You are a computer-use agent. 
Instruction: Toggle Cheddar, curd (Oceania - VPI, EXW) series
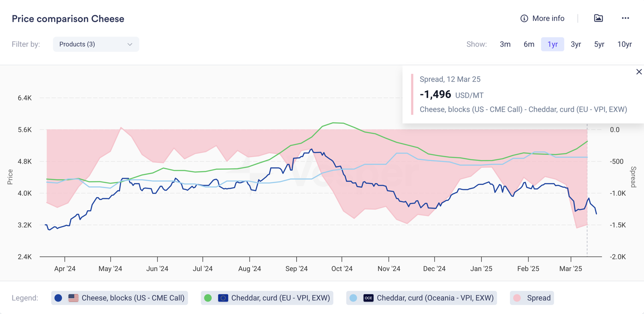[x=435, y=298]
